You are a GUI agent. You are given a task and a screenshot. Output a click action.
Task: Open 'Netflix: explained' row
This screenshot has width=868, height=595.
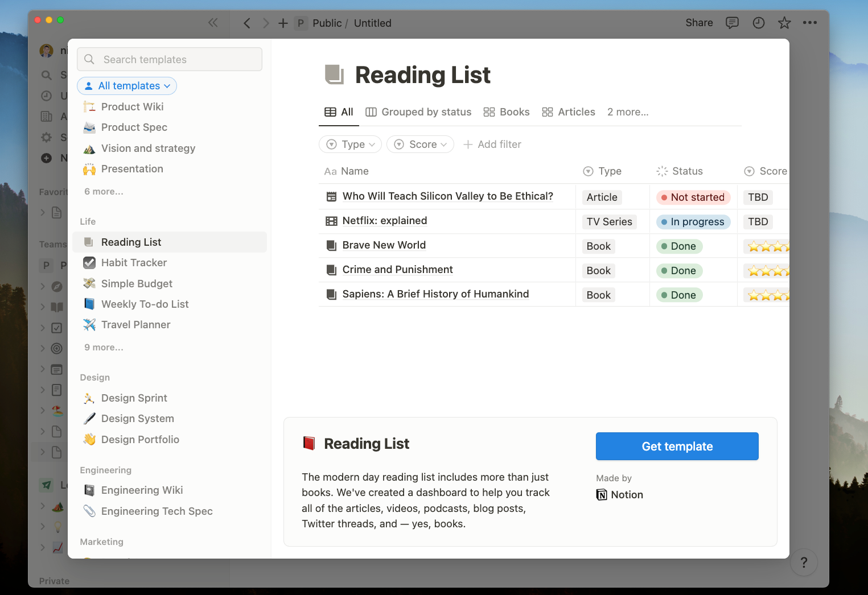coord(385,221)
